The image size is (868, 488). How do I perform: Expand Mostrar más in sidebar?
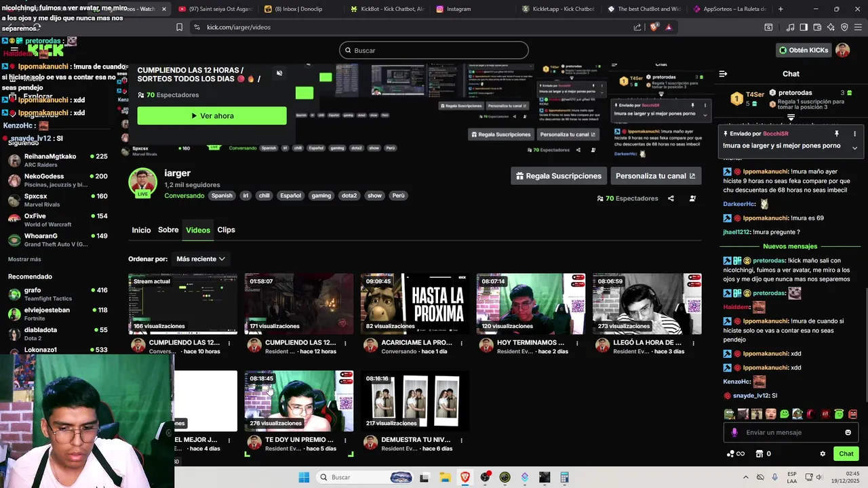click(24, 260)
